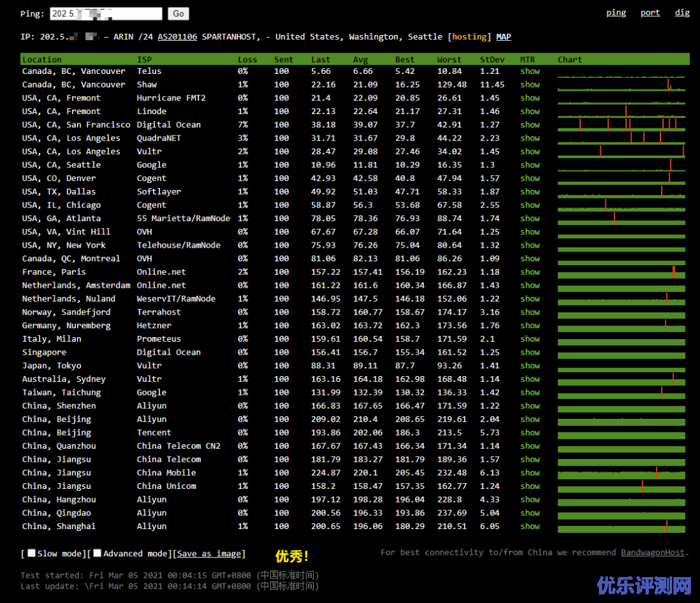Show MTR for Jiangsu China Mobile
The height and width of the screenshot is (603, 700).
[x=530, y=473]
